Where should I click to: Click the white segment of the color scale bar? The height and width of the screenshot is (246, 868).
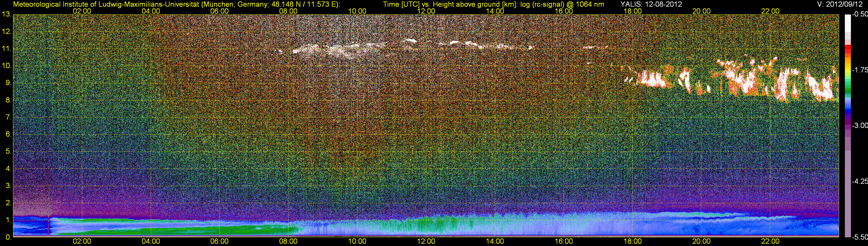tap(847, 23)
